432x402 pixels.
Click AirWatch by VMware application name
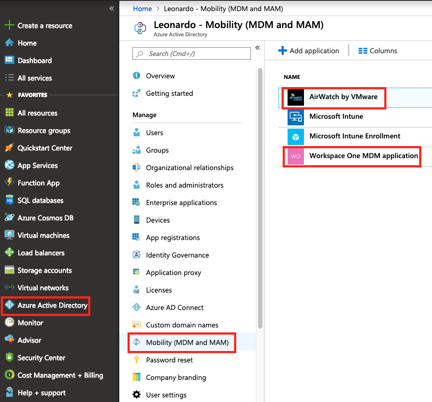click(x=343, y=97)
